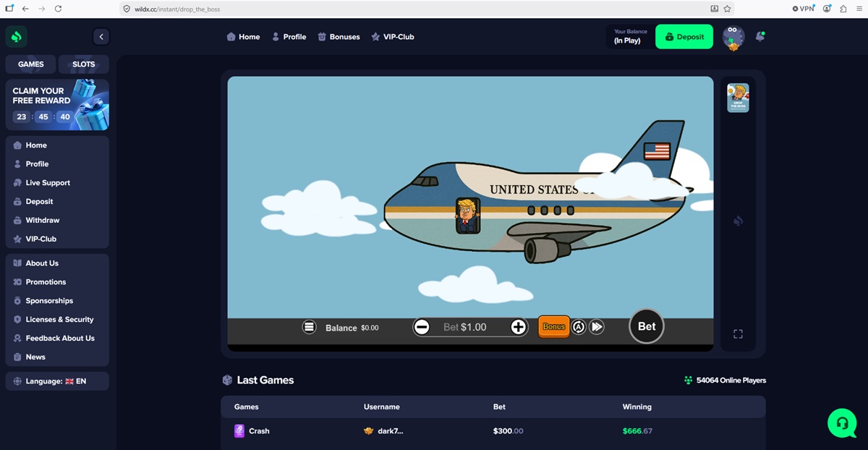
Task: Open the site logo home icon
Action: point(17,36)
